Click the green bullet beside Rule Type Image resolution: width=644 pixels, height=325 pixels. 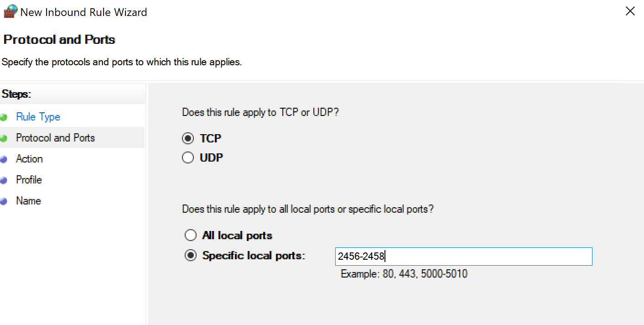pos(4,117)
